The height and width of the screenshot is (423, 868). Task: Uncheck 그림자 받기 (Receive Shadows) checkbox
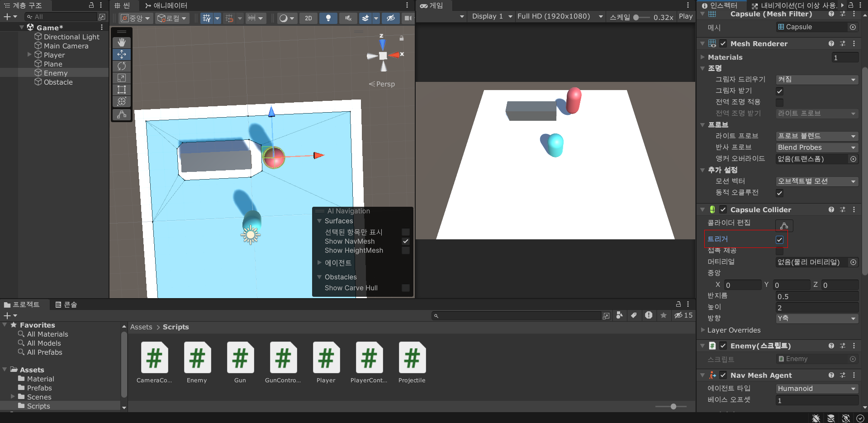780,91
